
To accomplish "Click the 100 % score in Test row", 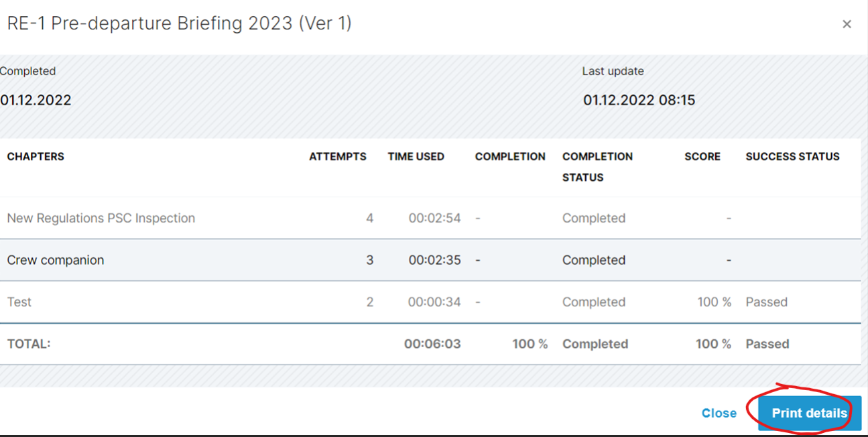I will click(x=715, y=302).
